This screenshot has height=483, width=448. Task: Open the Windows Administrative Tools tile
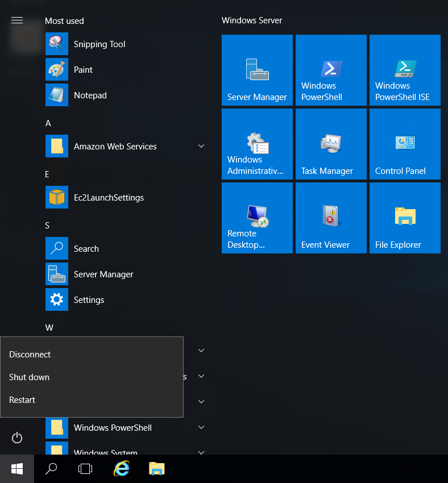tap(257, 144)
